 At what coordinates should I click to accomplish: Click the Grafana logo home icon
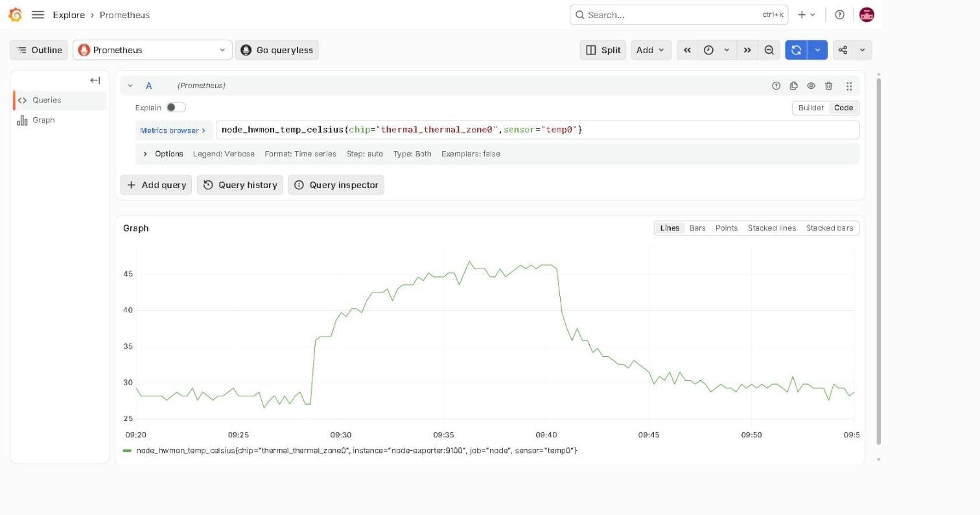tap(15, 14)
